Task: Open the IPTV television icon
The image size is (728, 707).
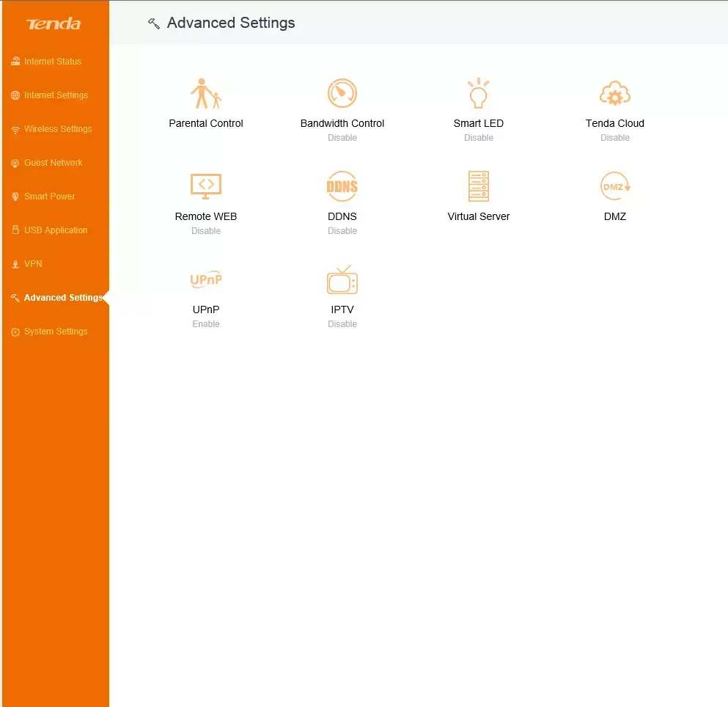Action: coord(342,279)
